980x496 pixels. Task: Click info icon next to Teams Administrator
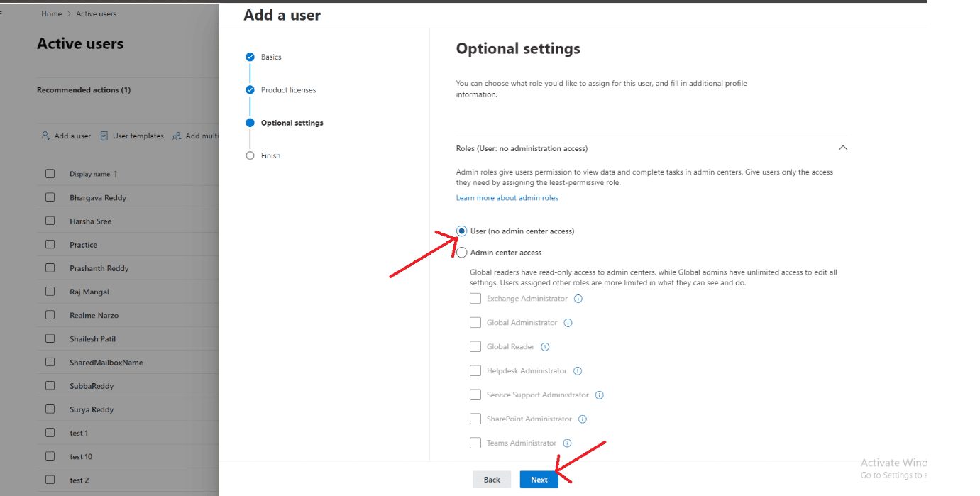tap(567, 443)
